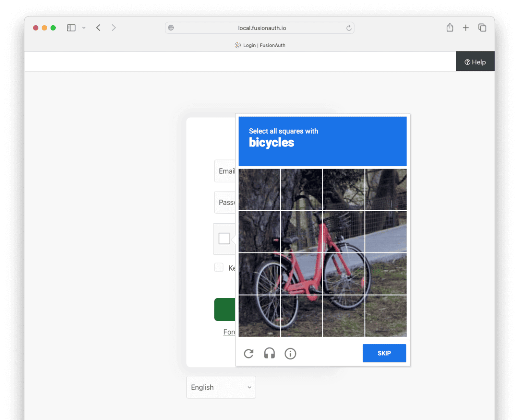The height and width of the screenshot is (420, 519).
Task: Select tile with rear bicycle wheel top
Action: click(x=259, y=274)
